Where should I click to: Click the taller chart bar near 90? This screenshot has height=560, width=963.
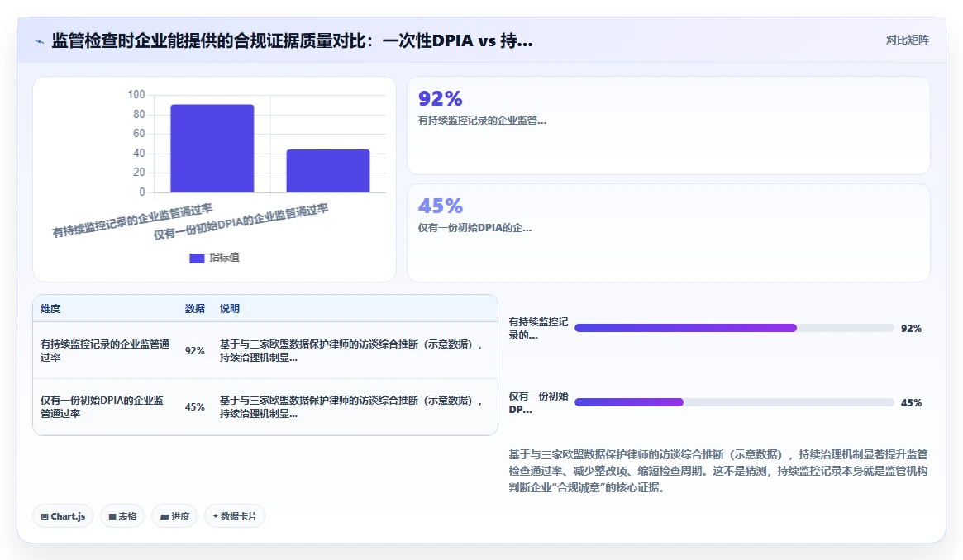point(212,149)
